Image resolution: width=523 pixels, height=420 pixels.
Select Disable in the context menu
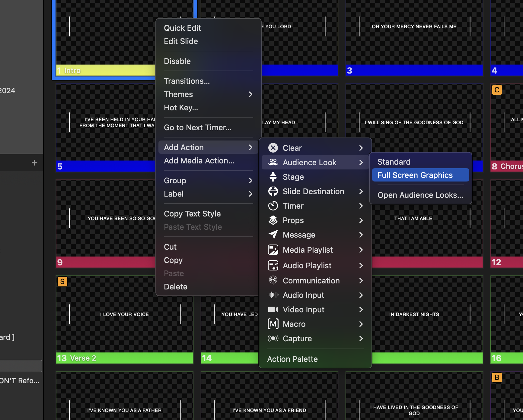click(x=208, y=61)
